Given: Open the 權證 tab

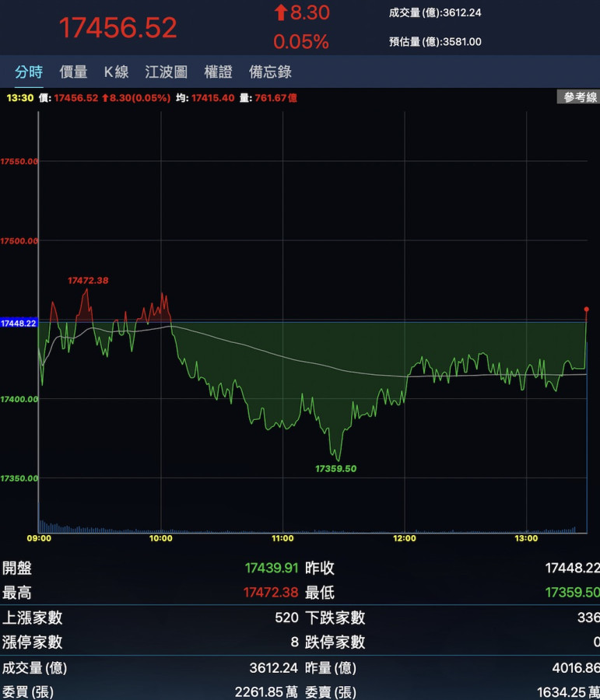Looking at the screenshot, I should (x=218, y=72).
